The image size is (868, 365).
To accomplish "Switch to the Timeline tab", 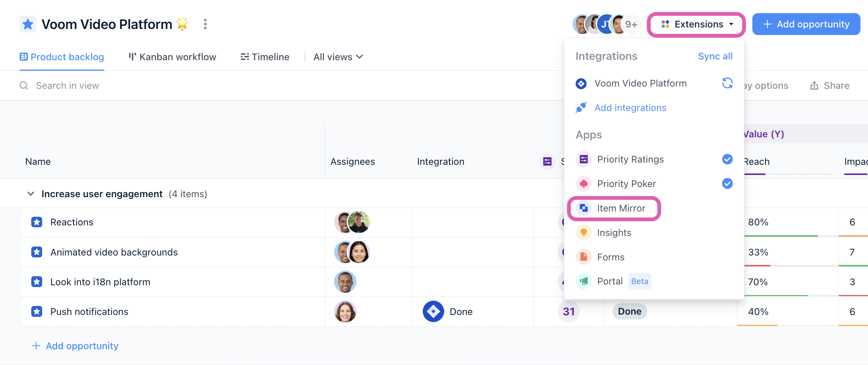I will (x=265, y=57).
